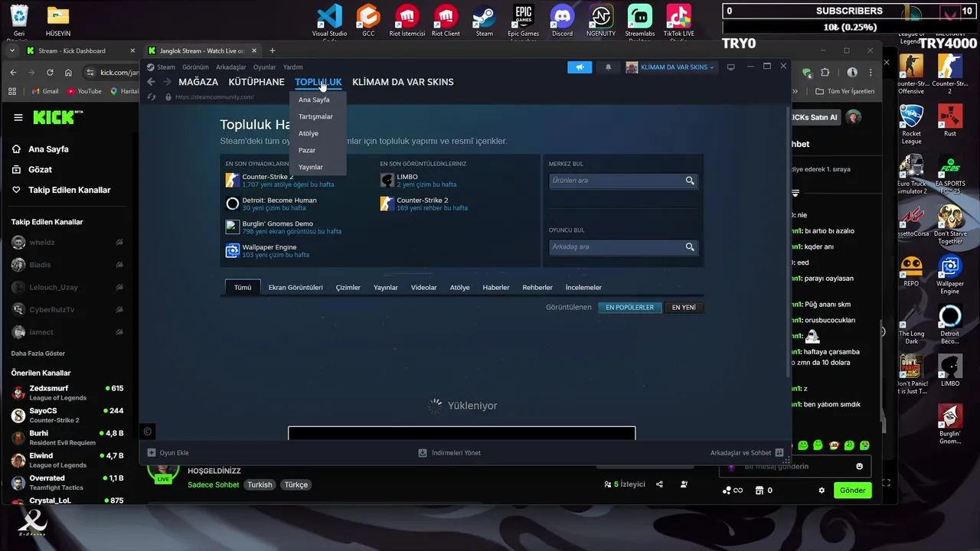Screen dimensions: 980x551
Task: Open LIMBO in recently viewed list
Action: tap(407, 177)
